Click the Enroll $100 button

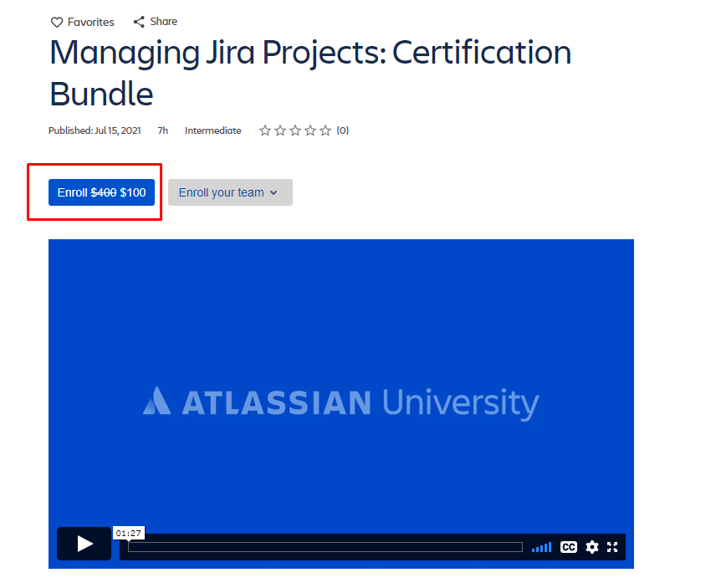101,192
